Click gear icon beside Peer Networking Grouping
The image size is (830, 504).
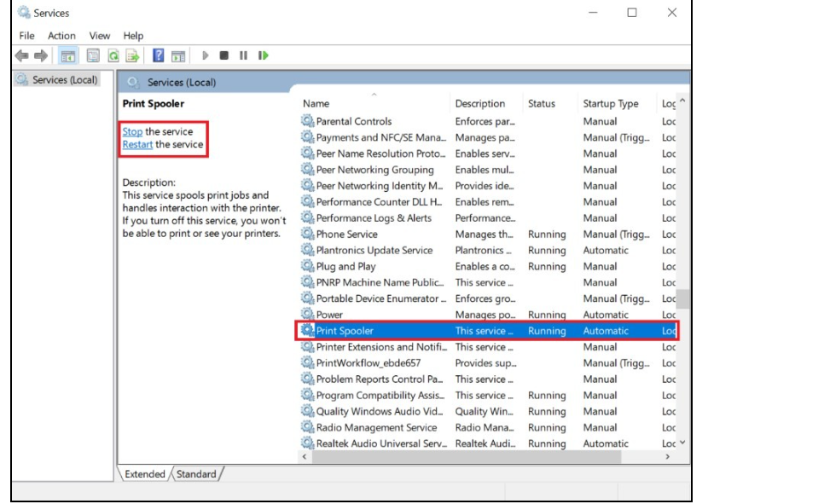coord(308,170)
